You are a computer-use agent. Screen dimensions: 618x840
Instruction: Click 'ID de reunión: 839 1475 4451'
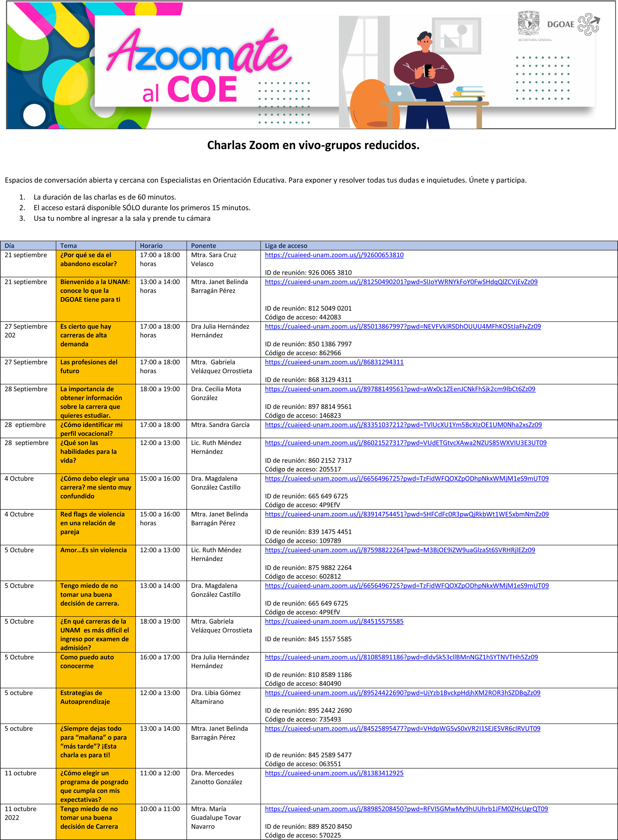(308, 532)
